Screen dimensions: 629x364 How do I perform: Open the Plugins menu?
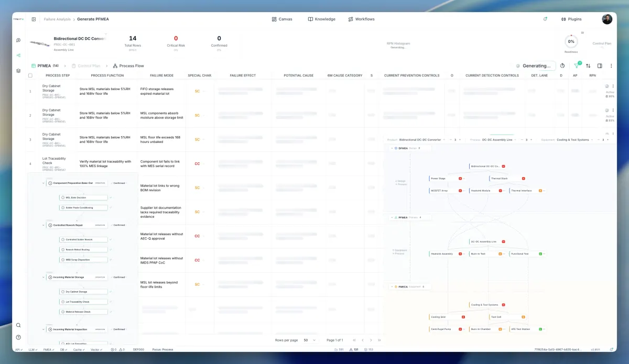(571, 19)
